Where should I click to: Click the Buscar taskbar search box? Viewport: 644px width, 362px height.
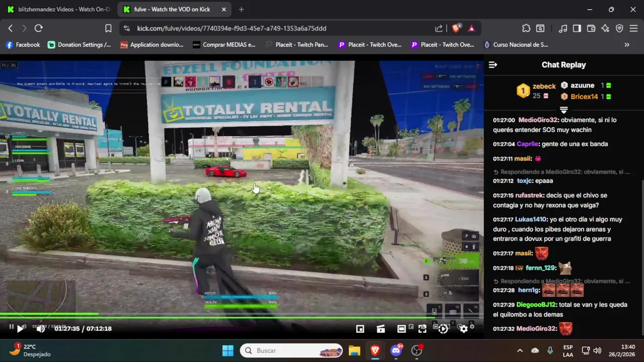291,350
